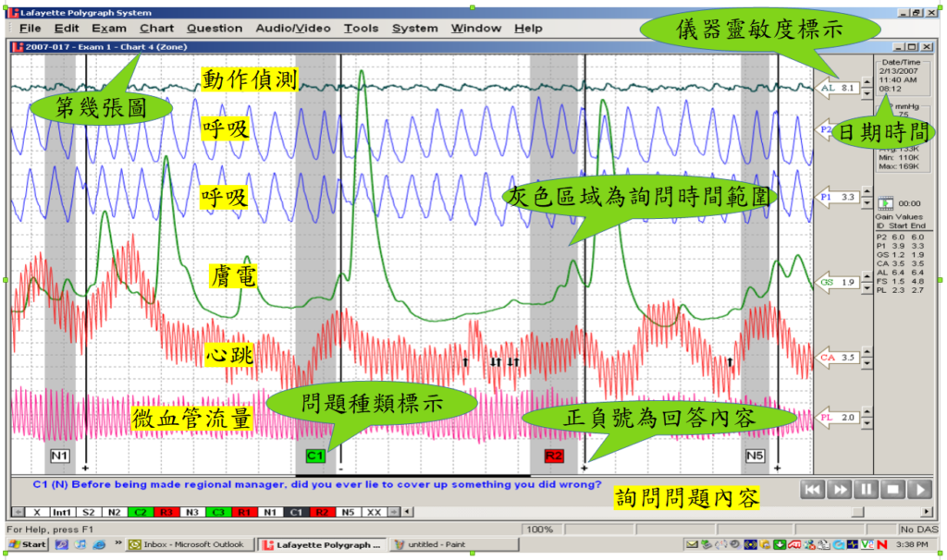This screenshot has height=560, width=947.
Task: Select question S2 in the question strip
Action: [88, 512]
